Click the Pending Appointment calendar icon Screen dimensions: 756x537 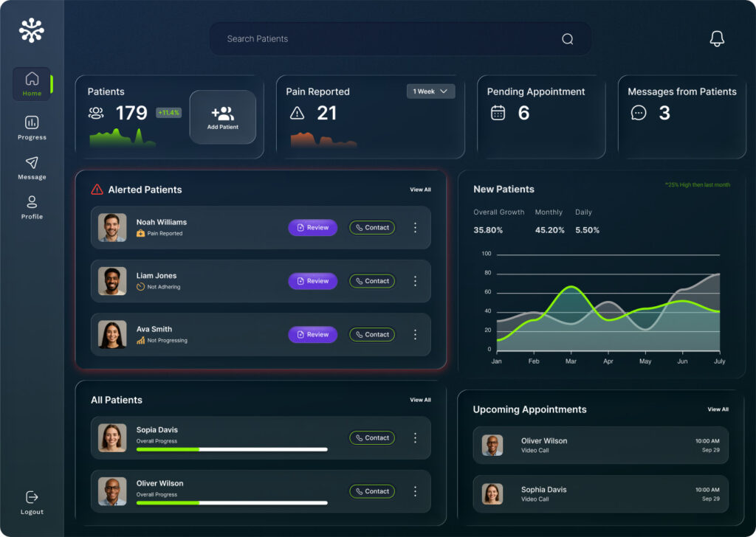tap(498, 113)
